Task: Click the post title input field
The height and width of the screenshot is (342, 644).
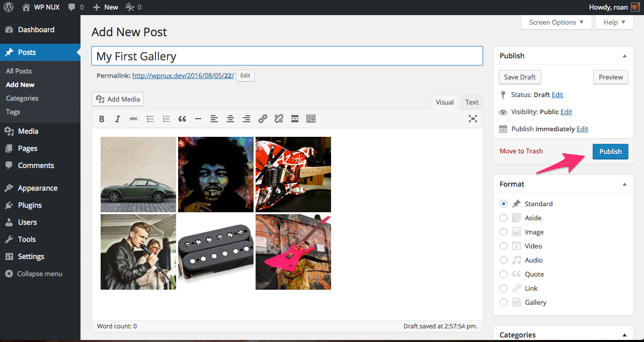Action: click(x=287, y=56)
